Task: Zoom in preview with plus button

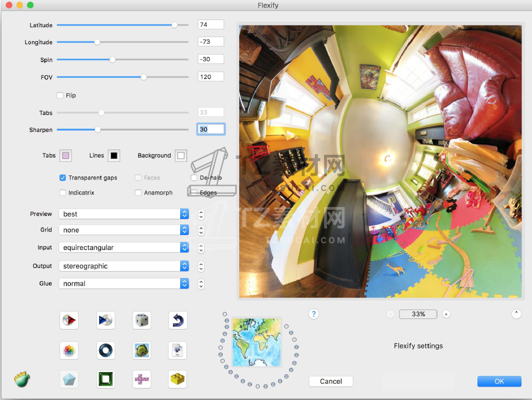Action: 446,314
